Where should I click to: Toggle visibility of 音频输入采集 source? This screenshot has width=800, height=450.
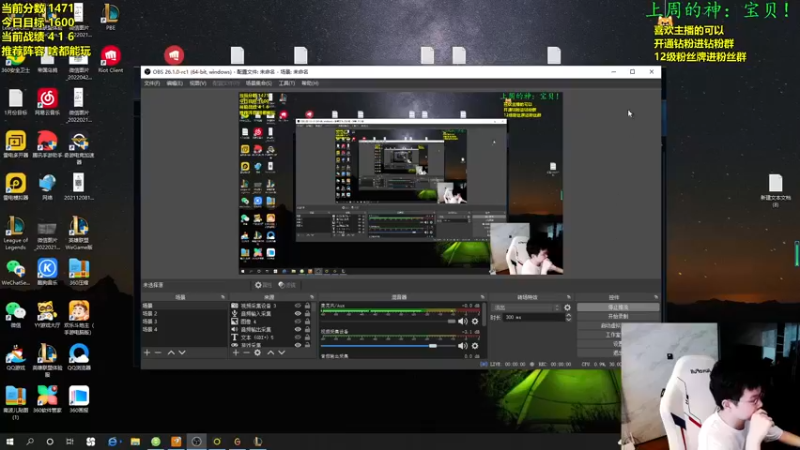pyautogui.click(x=298, y=314)
